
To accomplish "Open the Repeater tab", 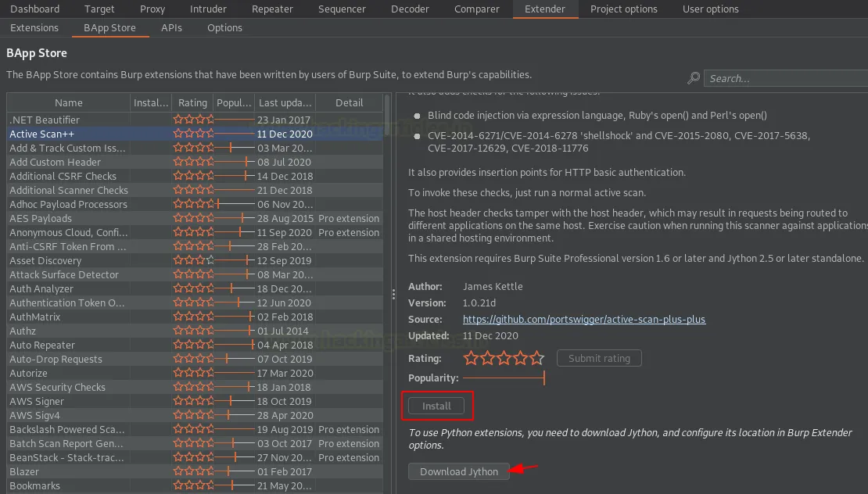I will point(272,9).
